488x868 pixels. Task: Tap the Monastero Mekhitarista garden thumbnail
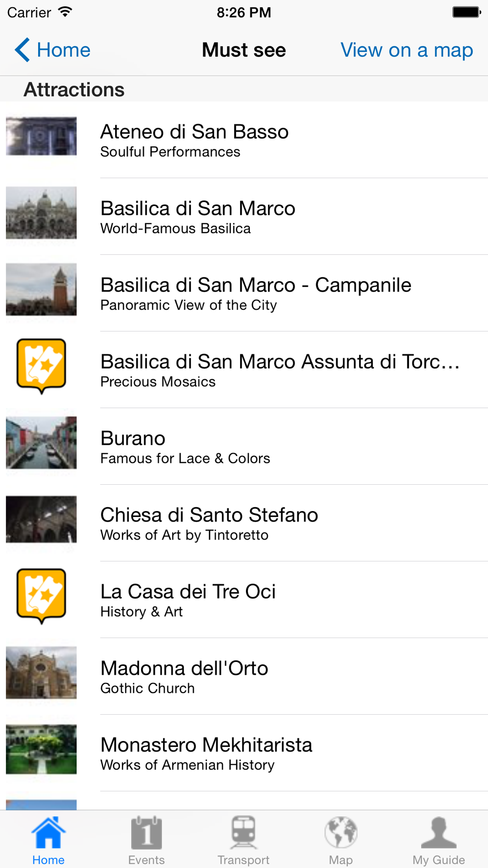[x=41, y=749]
